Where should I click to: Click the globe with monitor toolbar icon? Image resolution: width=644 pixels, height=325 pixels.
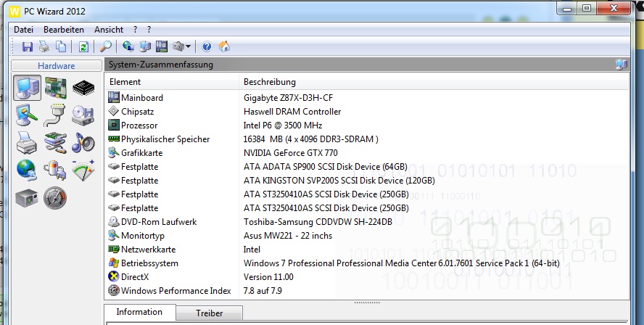click(x=128, y=47)
